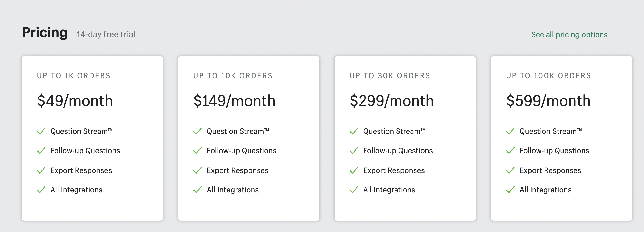Select the UP TO 1K ORDERS header
644x232 pixels.
pyautogui.click(x=74, y=75)
